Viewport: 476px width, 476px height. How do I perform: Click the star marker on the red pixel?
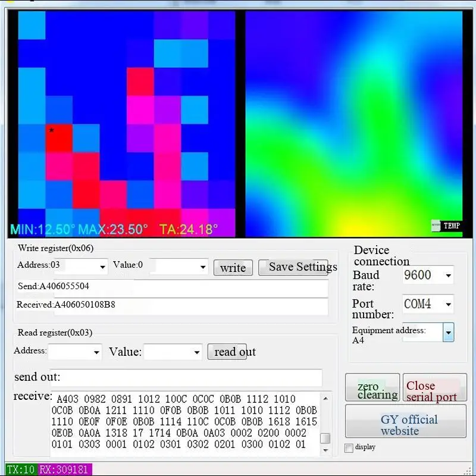coord(51,130)
